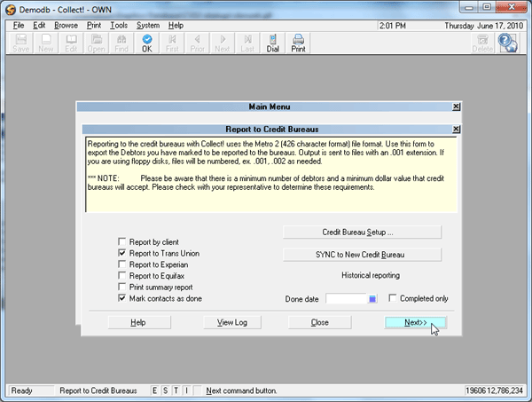
Task: Open the Edit menu
Action: pyautogui.click(x=39, y=26)
